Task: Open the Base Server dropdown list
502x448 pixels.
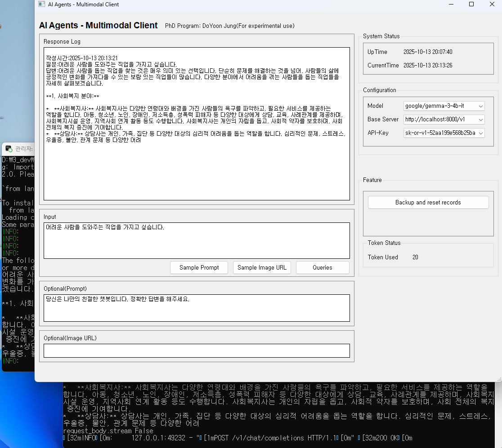Action: (481, 120)
